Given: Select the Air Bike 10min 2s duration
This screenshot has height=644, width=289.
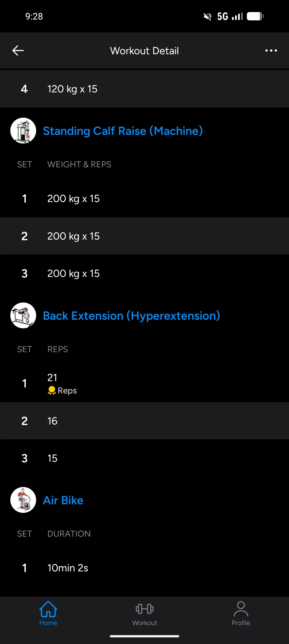Looking at the screenshot, I should [x=68, y=568].
